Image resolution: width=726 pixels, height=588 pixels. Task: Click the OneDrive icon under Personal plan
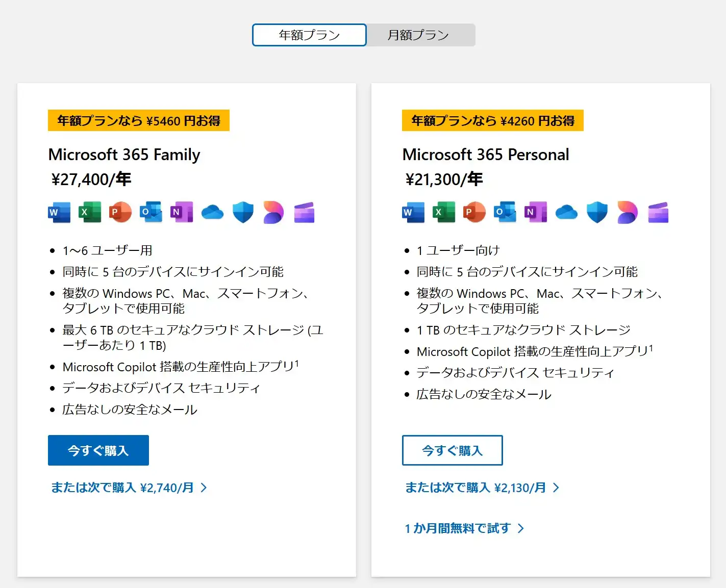[x=566, y=212]
